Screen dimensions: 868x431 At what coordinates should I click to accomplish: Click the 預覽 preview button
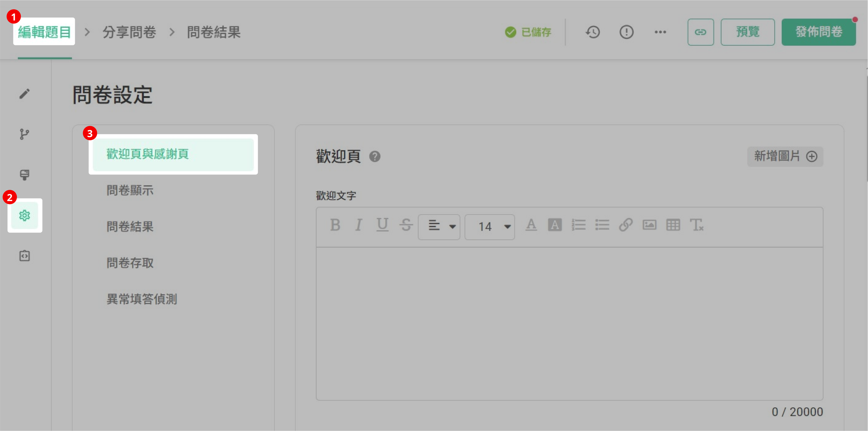tap(747, 32)
